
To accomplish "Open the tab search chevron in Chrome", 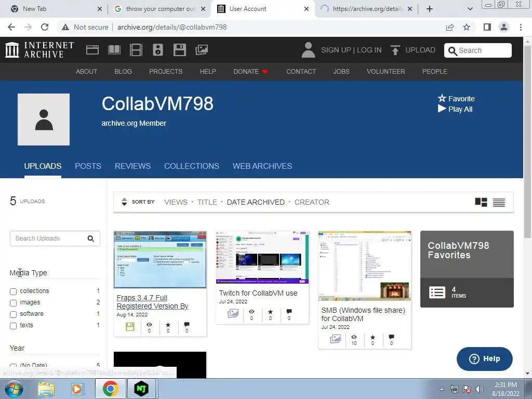I will point(470,9).
